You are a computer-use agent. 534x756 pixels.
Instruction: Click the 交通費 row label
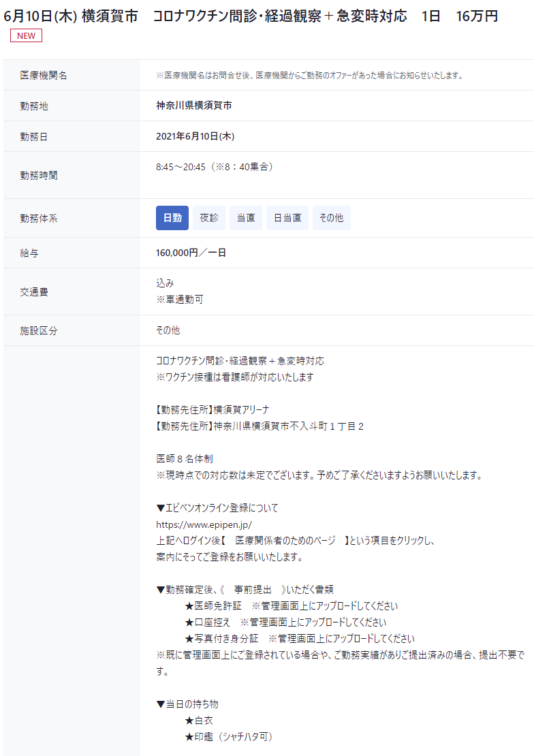(x=34, y=292)
